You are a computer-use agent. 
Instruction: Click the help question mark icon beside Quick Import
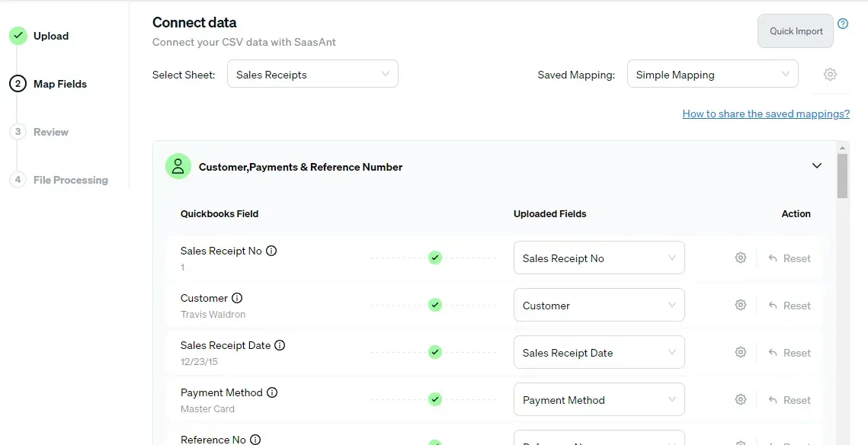(x=843, y=24)
